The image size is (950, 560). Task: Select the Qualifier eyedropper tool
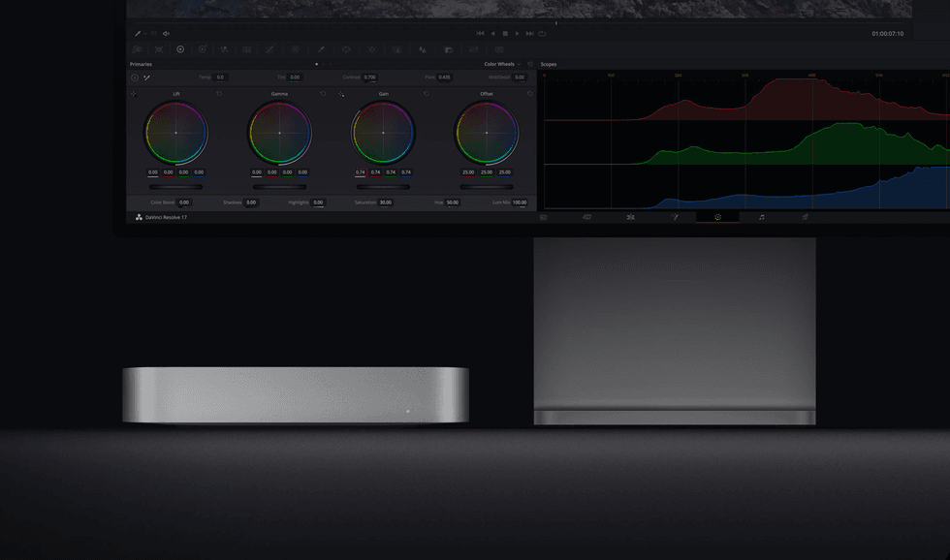tap(320, 48)
